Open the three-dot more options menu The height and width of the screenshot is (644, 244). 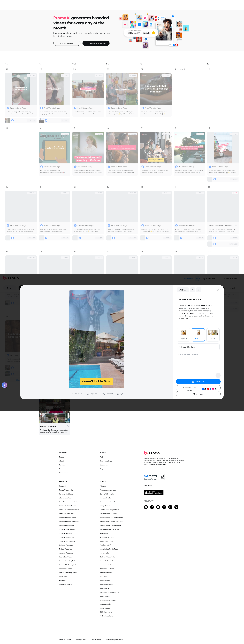pyautogui.click(x=218, y=375)
